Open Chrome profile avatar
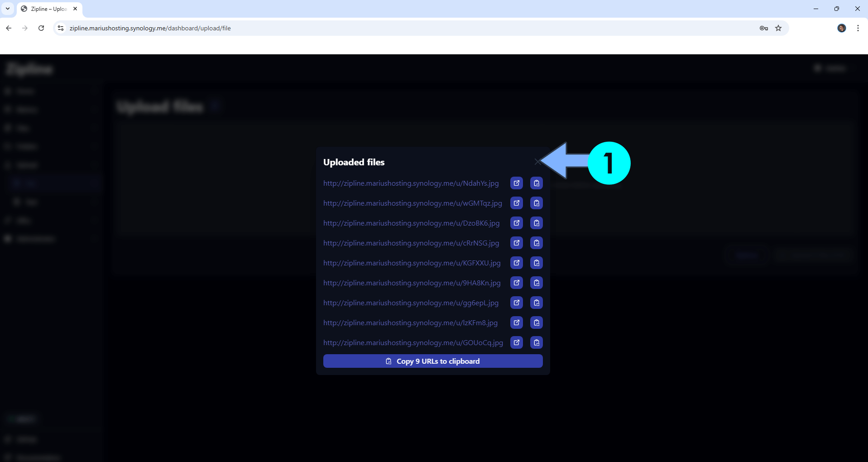The width and height of the screenshot is (868, 462). [x=842, y=28]
